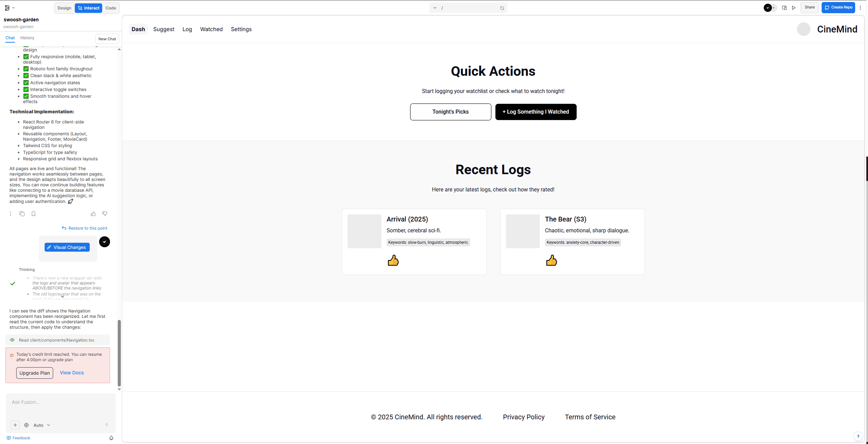Screen dimensions: 868x444
Task: Click the responsive device preview icon
Action: point(784,8)
